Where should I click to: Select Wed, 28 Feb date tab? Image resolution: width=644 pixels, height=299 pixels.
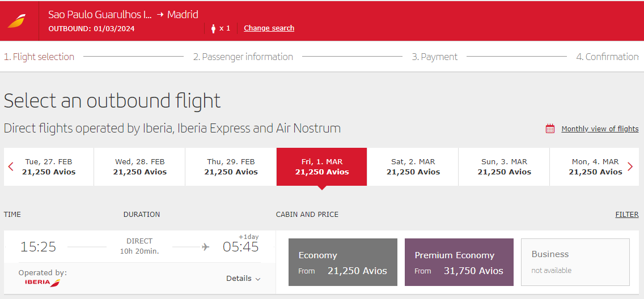[140, 166]
